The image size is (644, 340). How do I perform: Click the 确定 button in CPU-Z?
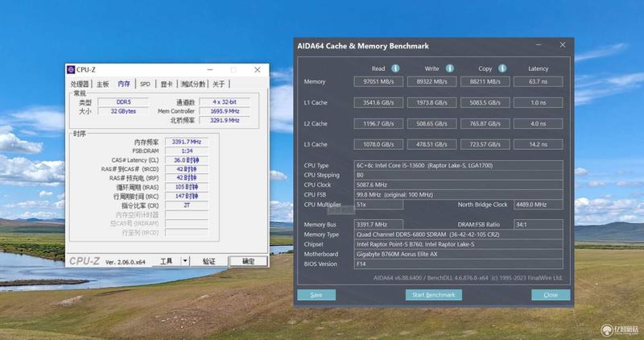248,261
